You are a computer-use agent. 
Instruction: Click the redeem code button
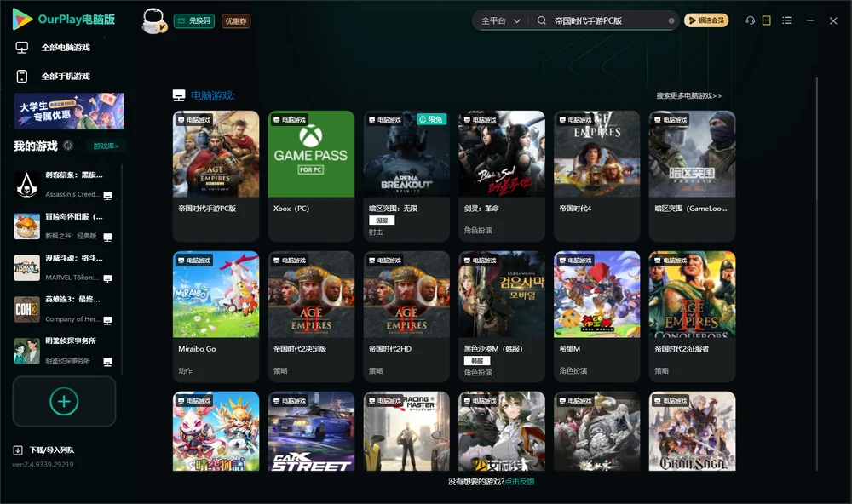pyautogui.click(x=194, y=21)
